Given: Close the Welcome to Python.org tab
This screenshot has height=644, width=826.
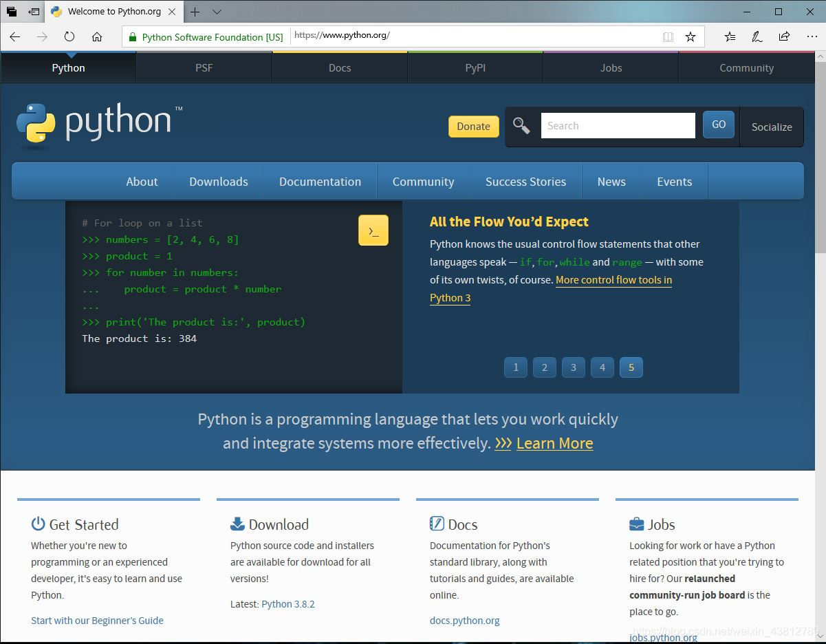Looking at the screenshot, I should click(172, 12).
